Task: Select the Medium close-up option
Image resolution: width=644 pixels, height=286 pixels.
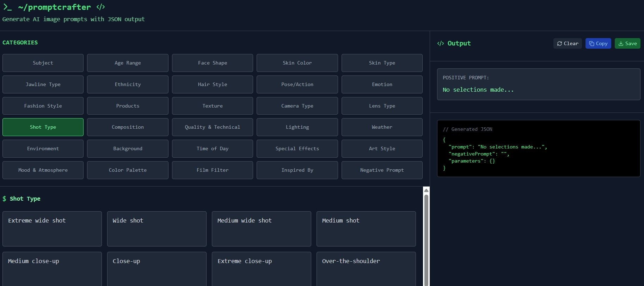Action: (x=52, y=269)
